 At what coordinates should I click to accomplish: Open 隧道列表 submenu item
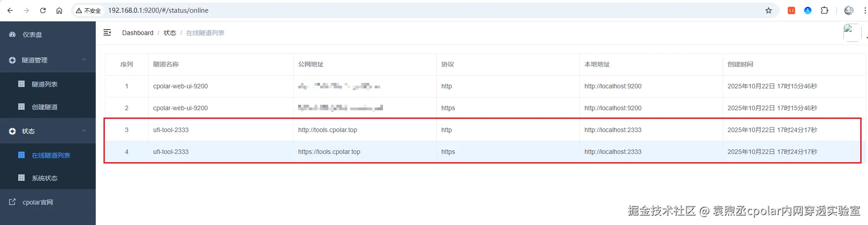[x=48, y=84]
